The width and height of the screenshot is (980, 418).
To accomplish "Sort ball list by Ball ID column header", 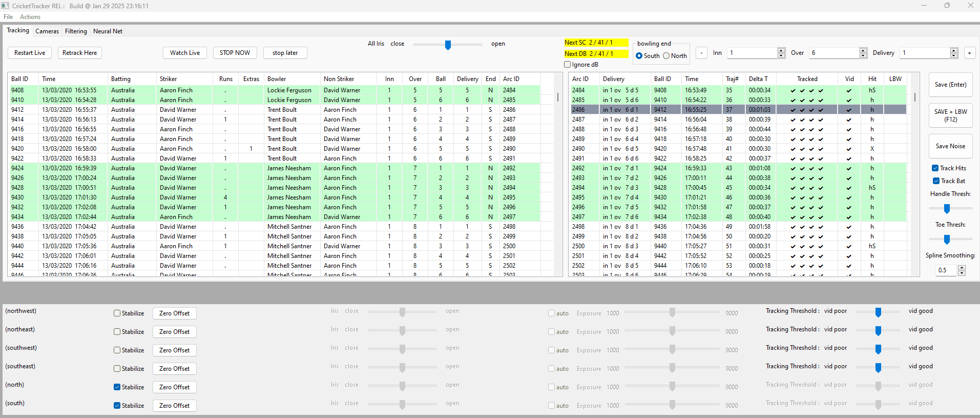I will [23, 79].
